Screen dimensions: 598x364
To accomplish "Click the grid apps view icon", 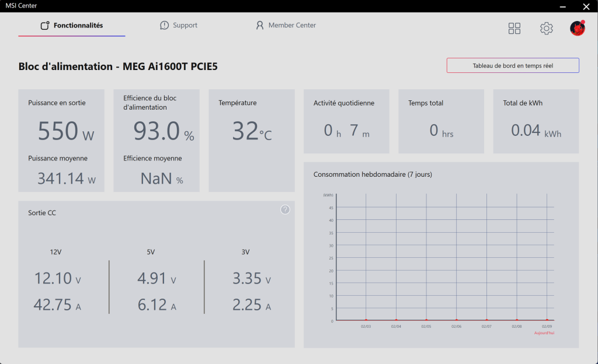I will (x=514, y=28).
